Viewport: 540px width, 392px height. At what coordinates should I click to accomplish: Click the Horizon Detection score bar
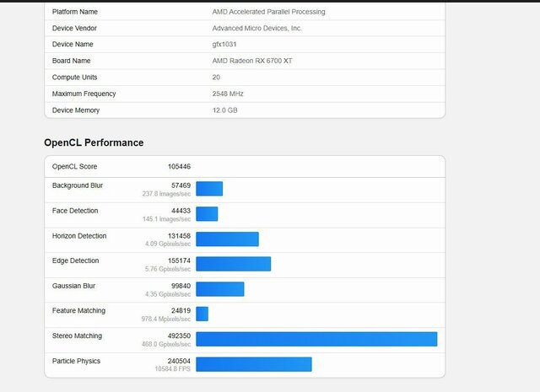(227, 239)
